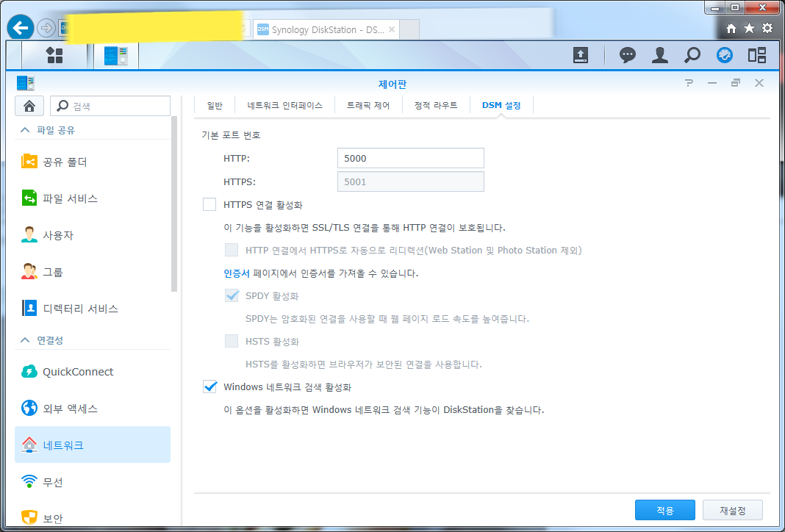Screen dimensions: 785x532
Task: Open help with the question mark icon
Action: tap(689, 82)
